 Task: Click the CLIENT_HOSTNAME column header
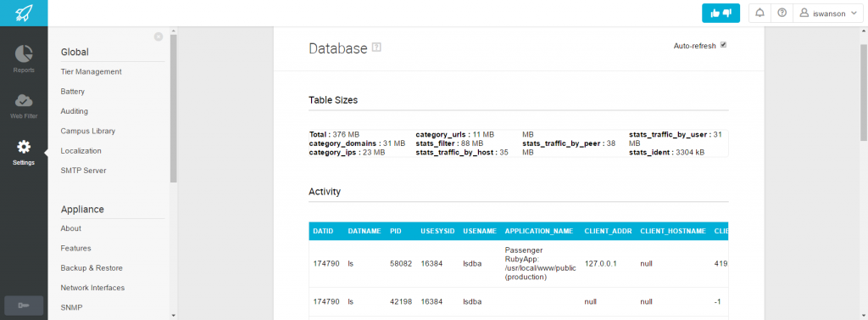672,231
